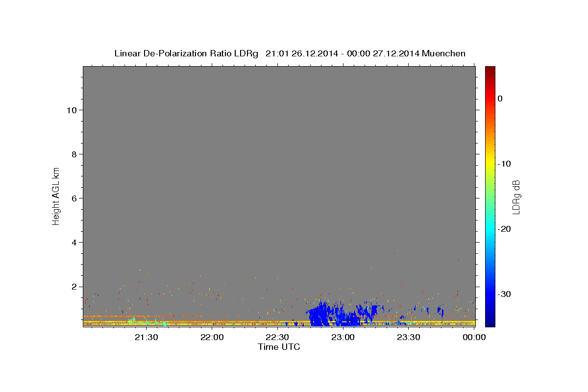Screen dimensions: 588x392
Task: Click the dark blue bottom of the colorbar
Action: tap(490, 322)
